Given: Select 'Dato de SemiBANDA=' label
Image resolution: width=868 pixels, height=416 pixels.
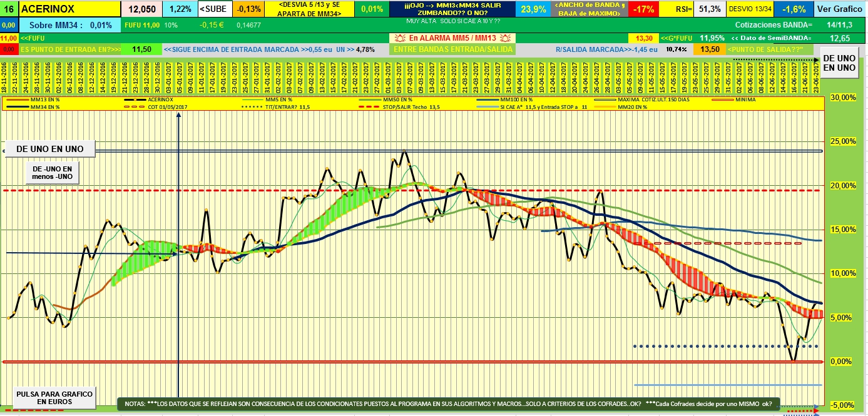Looking at the screenshot, I should pyautogui.click(x=770, y=38).
